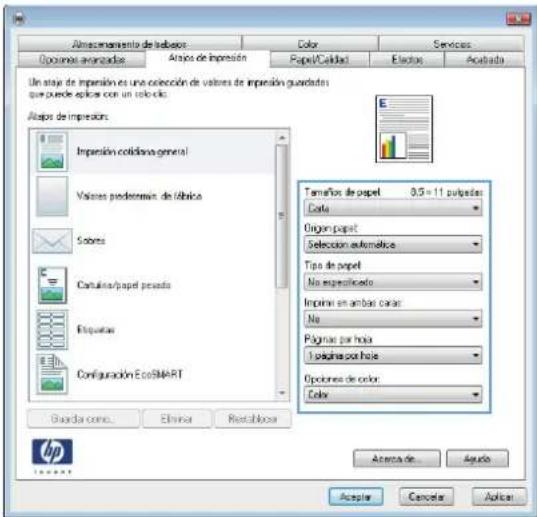Click the Valores predeterminados de fábrica icon

click(x=52, y=196)
